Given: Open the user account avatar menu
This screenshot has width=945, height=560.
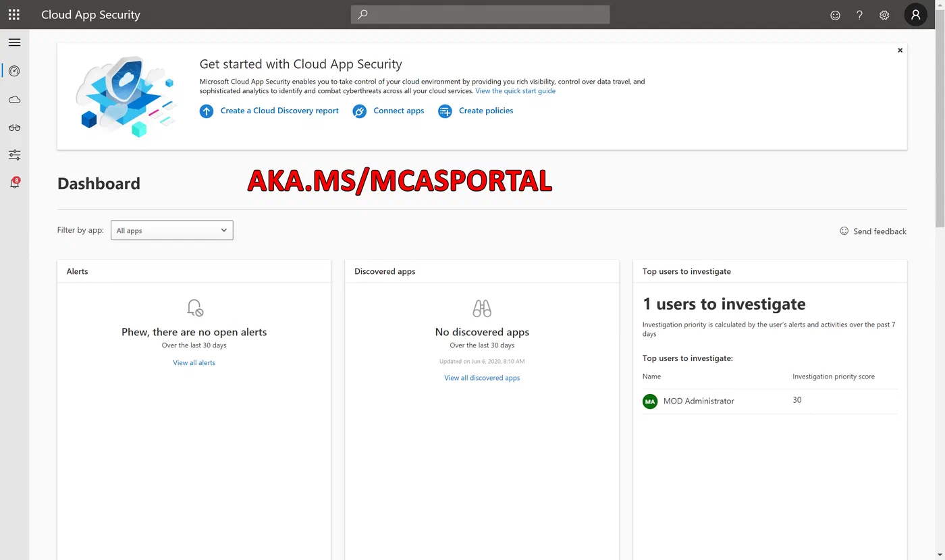Looking at the screenshot, I should tap(915, 14).
